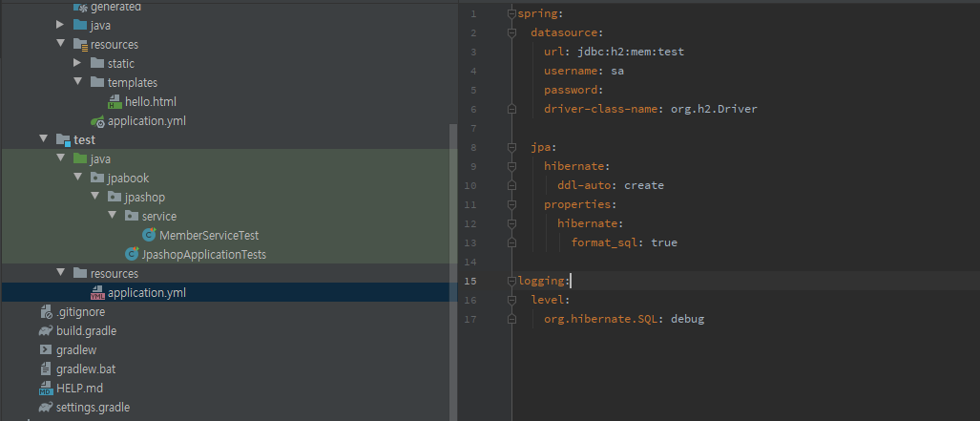This screenshot has width=980, height=421.
Task: Click the 'jdbc:h2:mem:test' url value
Action: click(x=631, y=52)
